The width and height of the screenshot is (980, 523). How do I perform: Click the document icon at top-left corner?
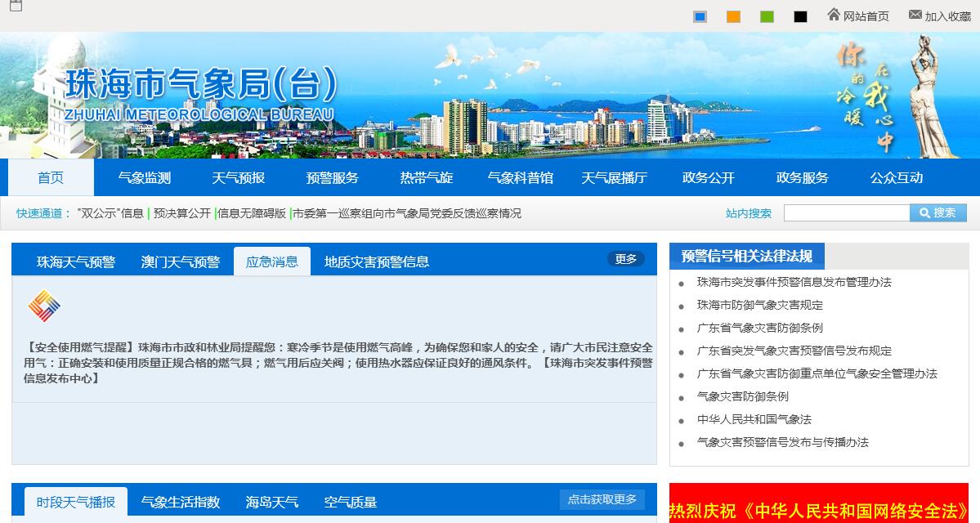pos(16,6)
